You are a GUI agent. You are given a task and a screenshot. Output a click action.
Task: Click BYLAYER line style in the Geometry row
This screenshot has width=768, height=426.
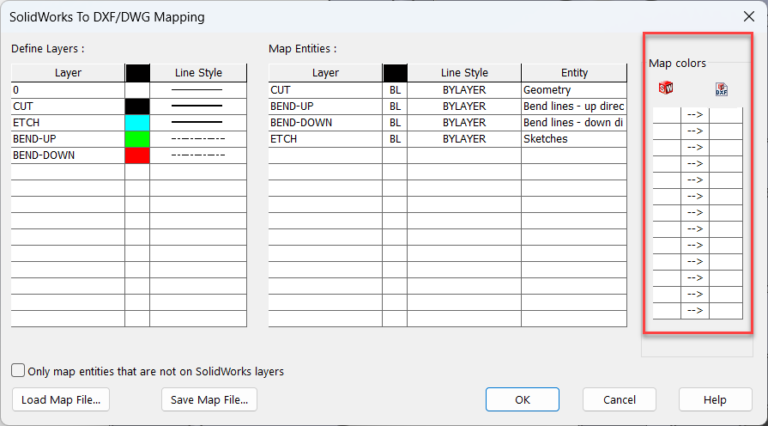coord(464,90)
